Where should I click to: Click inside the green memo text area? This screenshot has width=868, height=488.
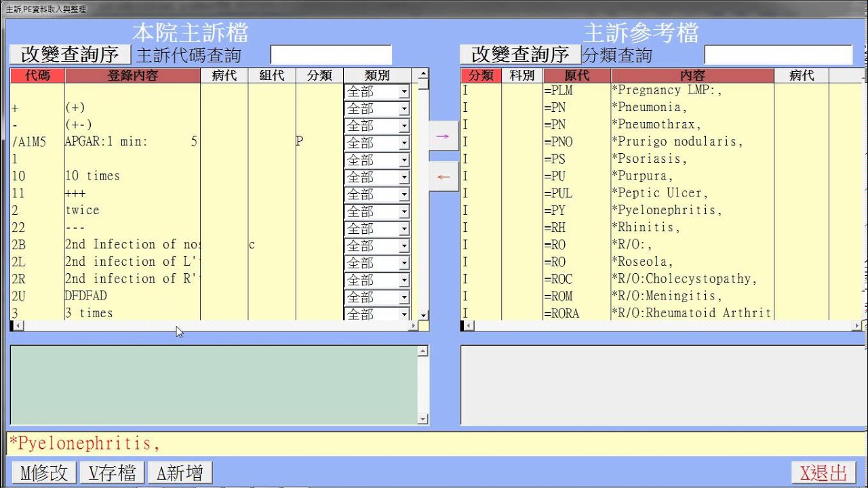[214, 385]
